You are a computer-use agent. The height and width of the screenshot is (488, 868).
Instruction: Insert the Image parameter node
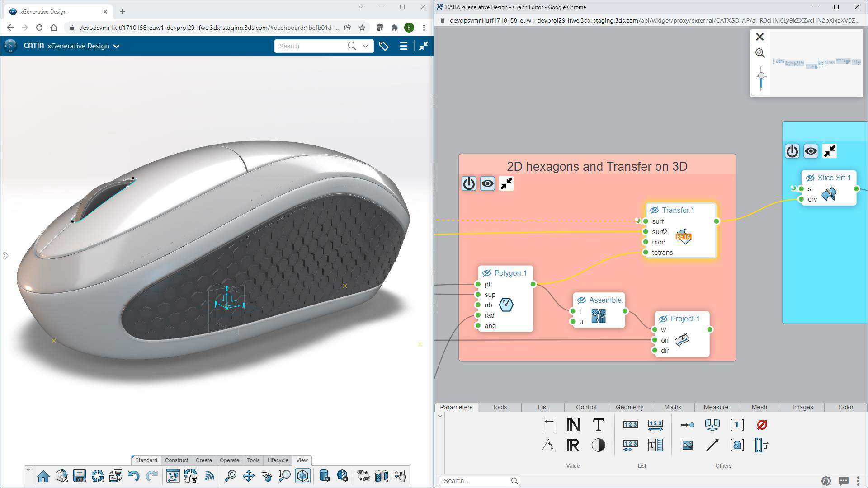(687, 446)
